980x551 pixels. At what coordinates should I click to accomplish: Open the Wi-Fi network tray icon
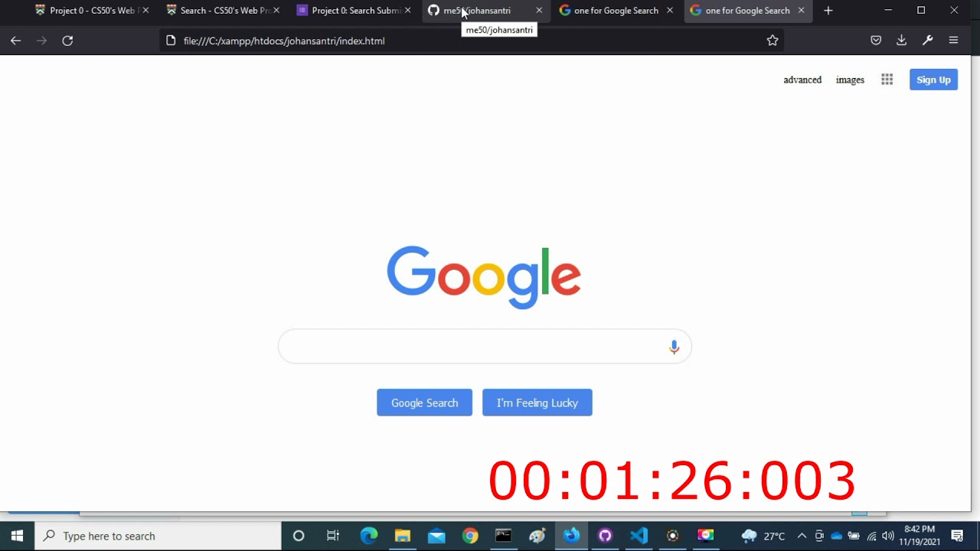pyautogui.click(x=871, y=536)
